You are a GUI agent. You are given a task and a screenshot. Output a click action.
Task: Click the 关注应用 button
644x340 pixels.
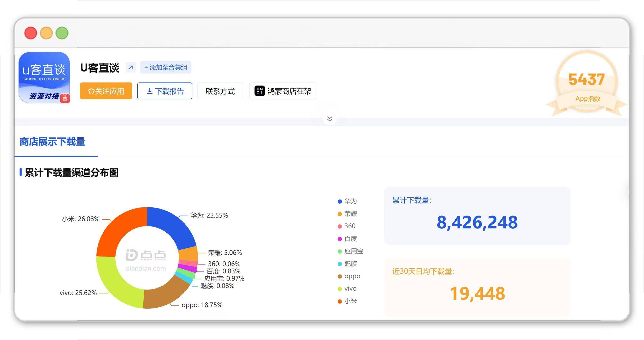pyautogui.click(x=106, y=91)
